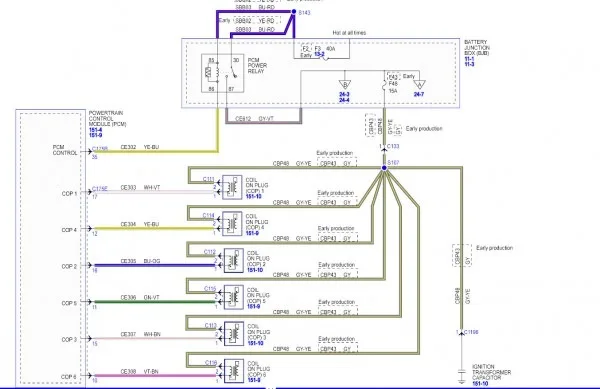
Task: Click the 'BATTERY JUNCTION BOX (BJB)' title
Action: (477, 47)
